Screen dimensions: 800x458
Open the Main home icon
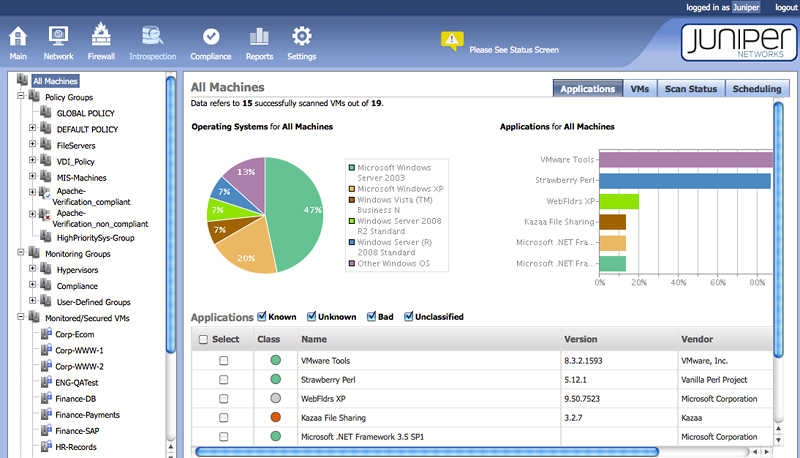click(x=18, y=37)
